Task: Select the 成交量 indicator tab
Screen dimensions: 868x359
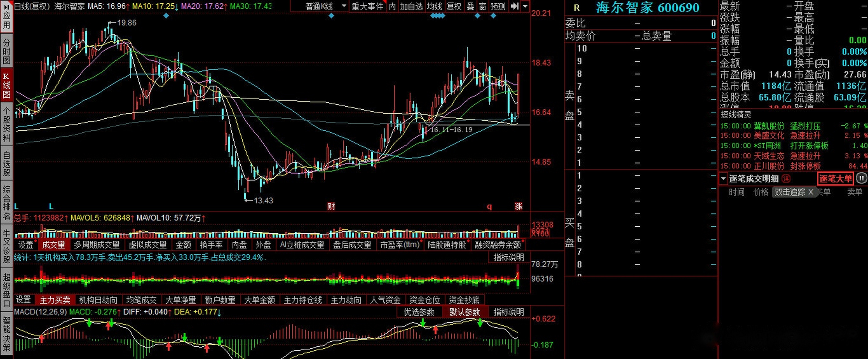Action: pos(54,245)
